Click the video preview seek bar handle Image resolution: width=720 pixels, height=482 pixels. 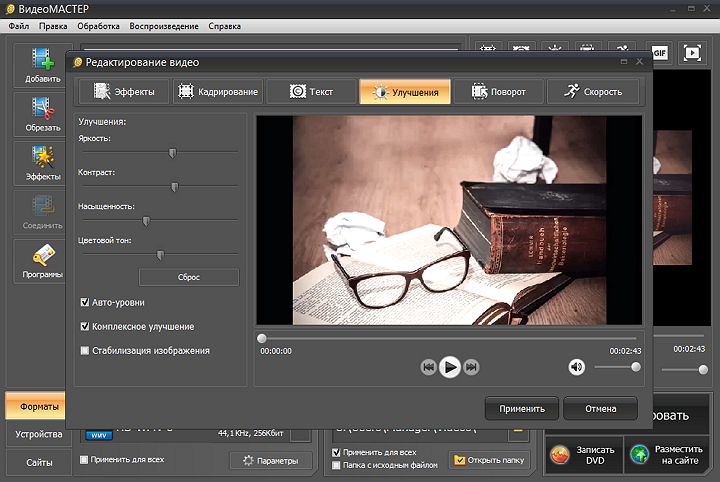point(262,338)
